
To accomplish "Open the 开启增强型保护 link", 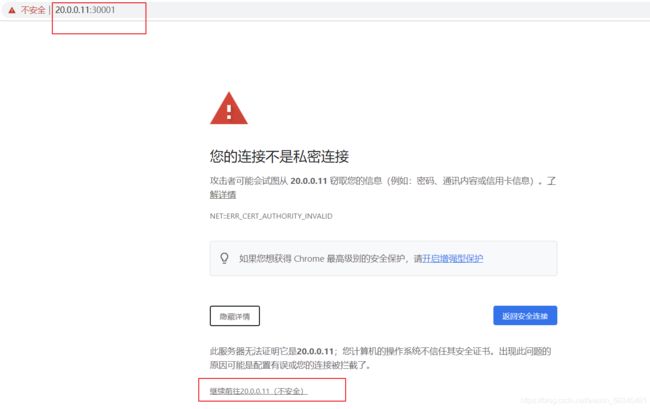I will click(x=452, y=258).
